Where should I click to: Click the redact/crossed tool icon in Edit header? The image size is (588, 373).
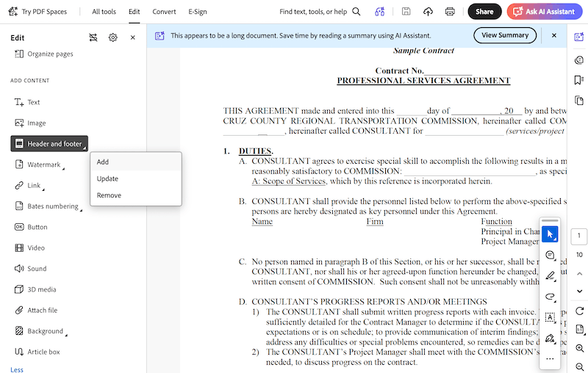(93, 37)
